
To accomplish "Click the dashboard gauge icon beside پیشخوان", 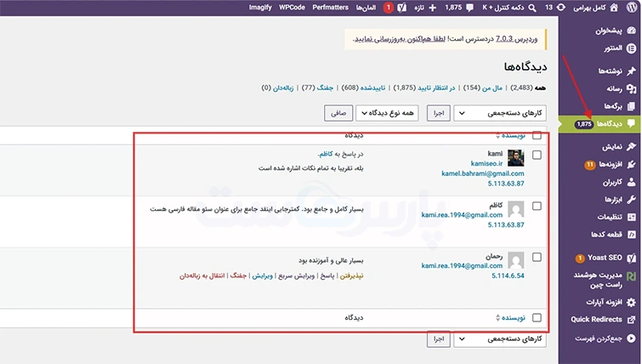I will pyautogui.click(x=631, y=31).
